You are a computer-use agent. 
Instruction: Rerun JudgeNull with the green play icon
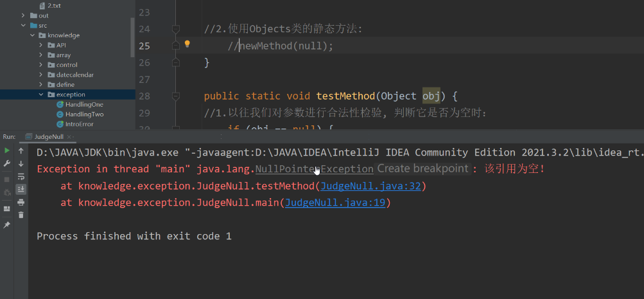[7, 150]
